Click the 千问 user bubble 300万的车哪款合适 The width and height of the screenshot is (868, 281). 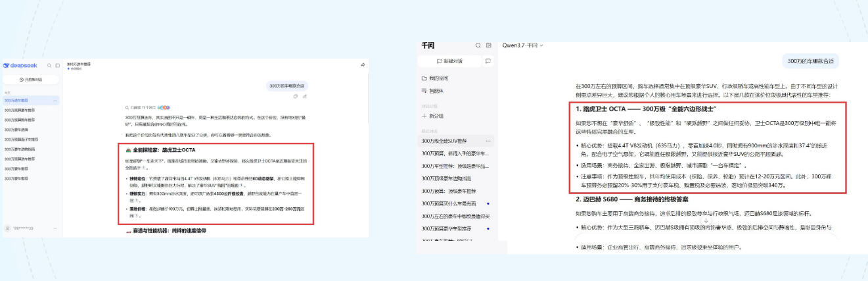click(x=810, y=61)
